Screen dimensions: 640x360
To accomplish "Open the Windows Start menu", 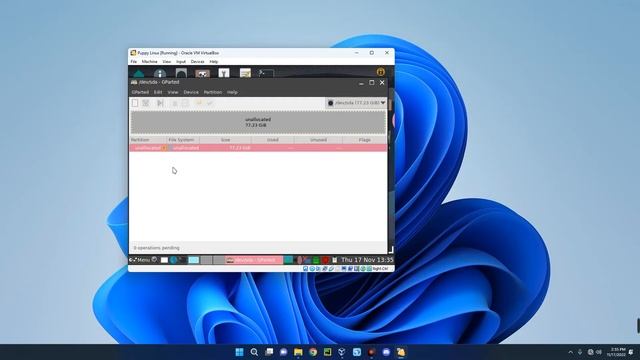I will tap(239, 352).
